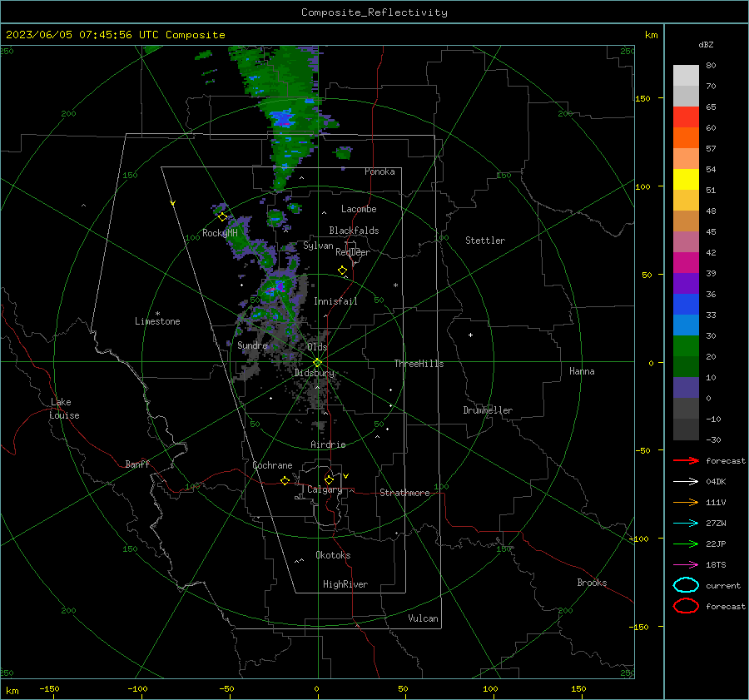749x700 pixels.
Task: Click the Olds city label
Action: [317, 347]
